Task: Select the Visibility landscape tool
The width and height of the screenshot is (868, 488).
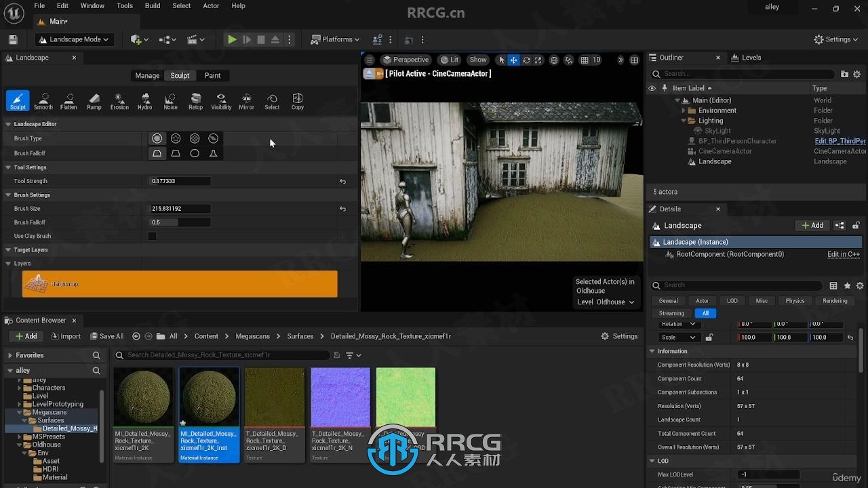Action: click(x=221, y=101)
